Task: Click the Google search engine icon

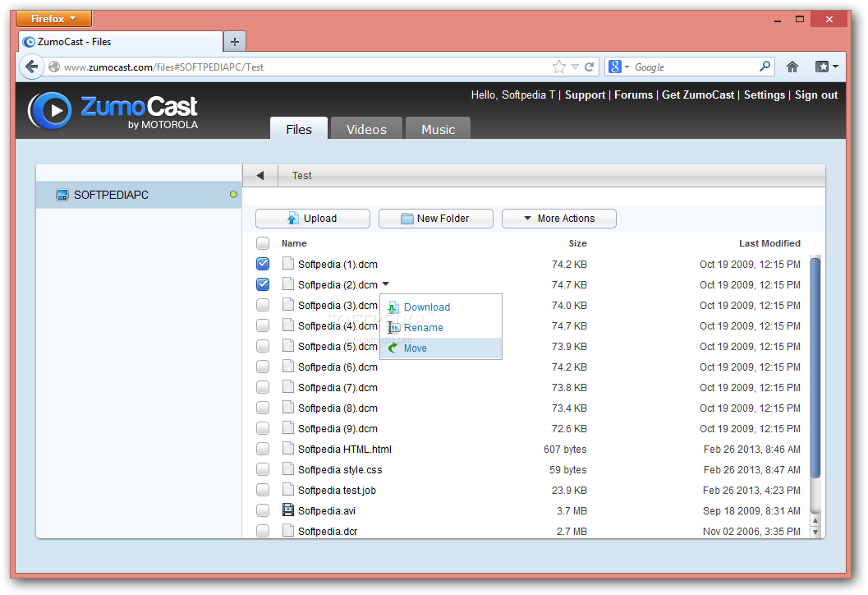Action: pyautogui.click(x=614, y=67)
